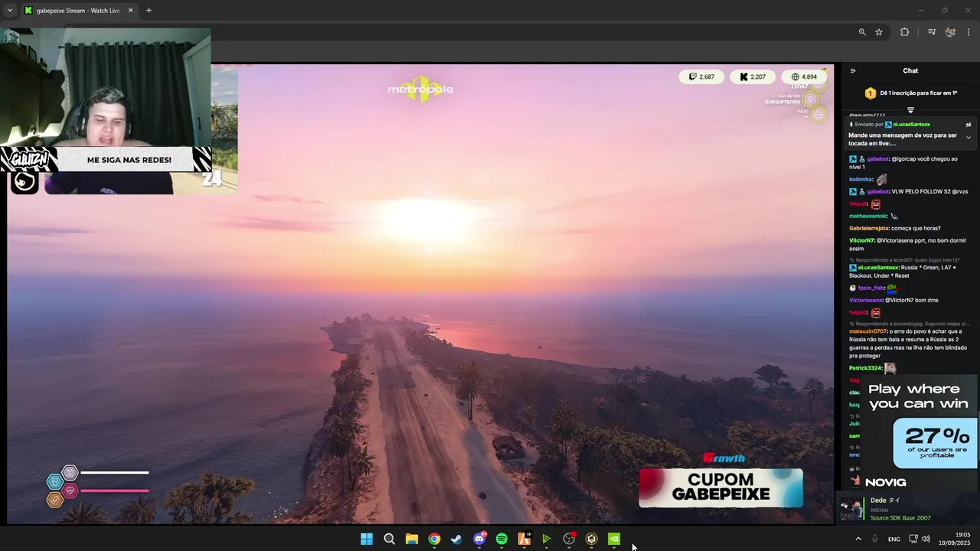Show hidden system tray icons

pos(858,539)
